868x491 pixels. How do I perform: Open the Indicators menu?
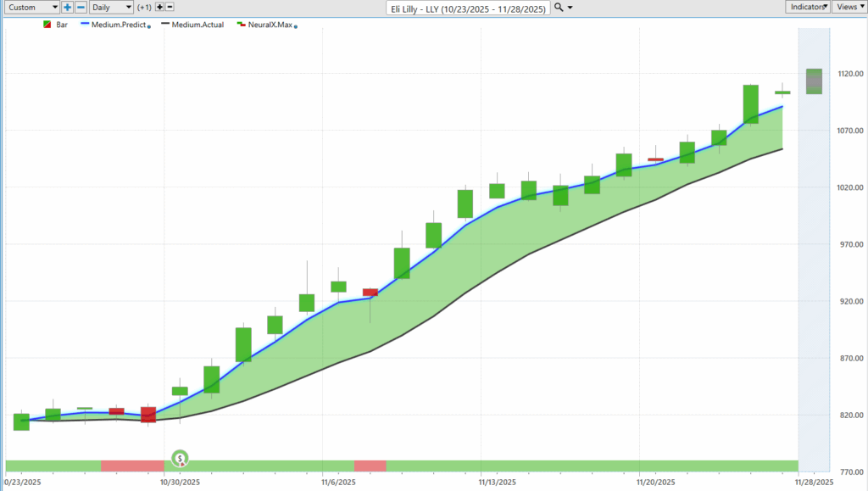807,7
